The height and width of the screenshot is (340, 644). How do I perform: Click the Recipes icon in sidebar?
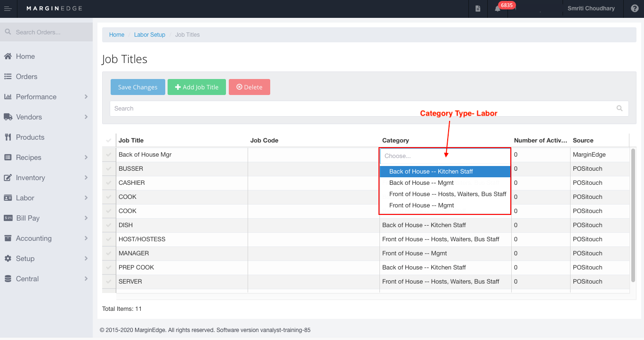coord(8,157)
